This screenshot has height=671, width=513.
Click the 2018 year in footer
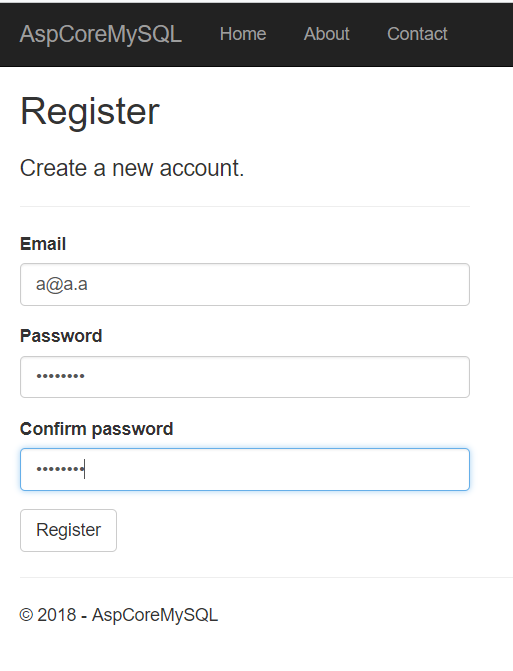point(56,615)
